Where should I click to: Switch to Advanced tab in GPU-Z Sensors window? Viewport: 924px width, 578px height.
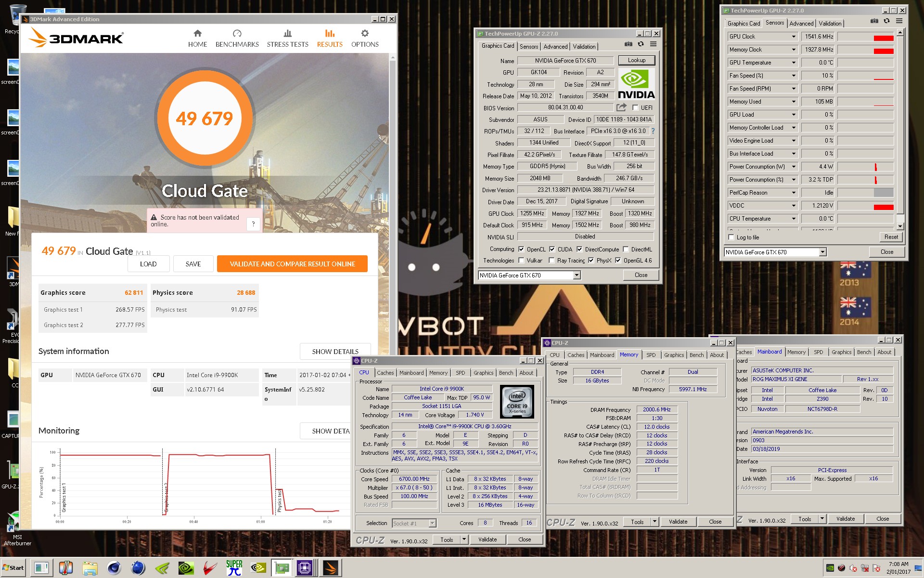(x=801, y=24)
